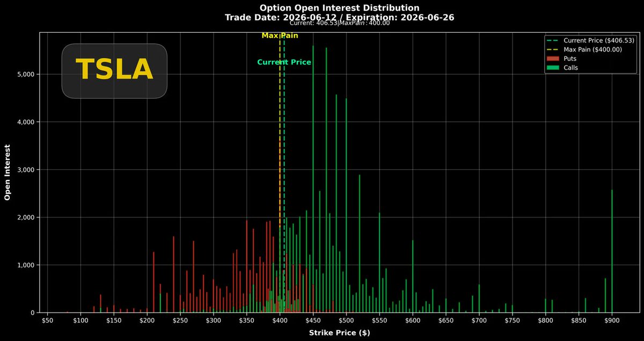Image resolution: width=644 pixels, height=341 pixels.
Task: Click the $400 strike tick label
Action: coord(280,321)
